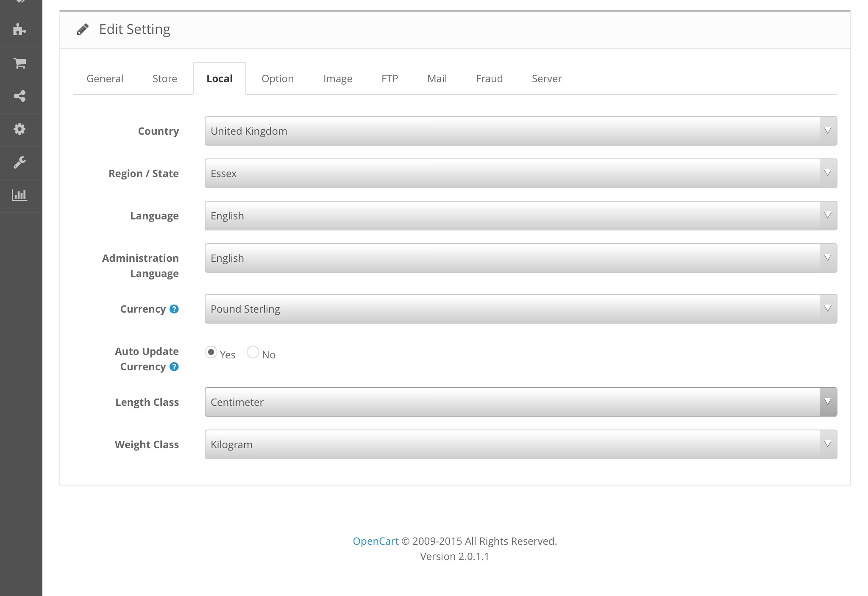Image resolution: width=868 pixels, height=596 pixels.
Task: Select No for Auto Update Currency
Action: [x=253, y=352]
